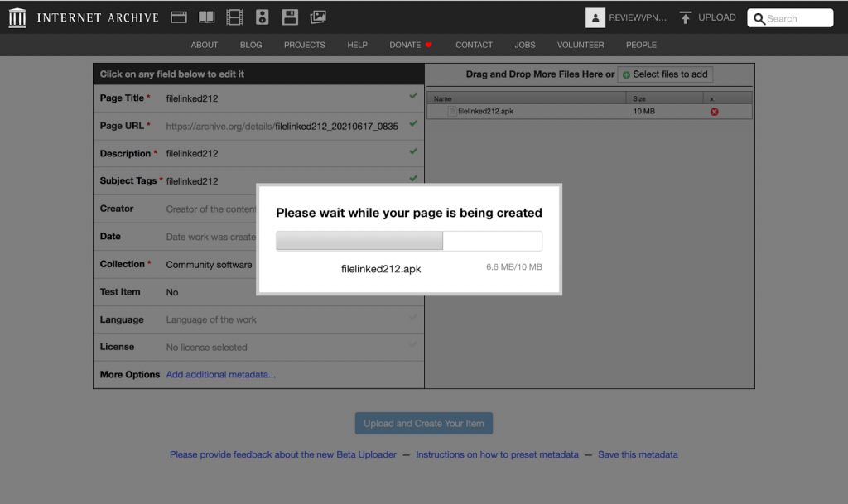Open the DONATE menu item
The height and width of the screenshot is (504, 848).
tap(405, 45)
